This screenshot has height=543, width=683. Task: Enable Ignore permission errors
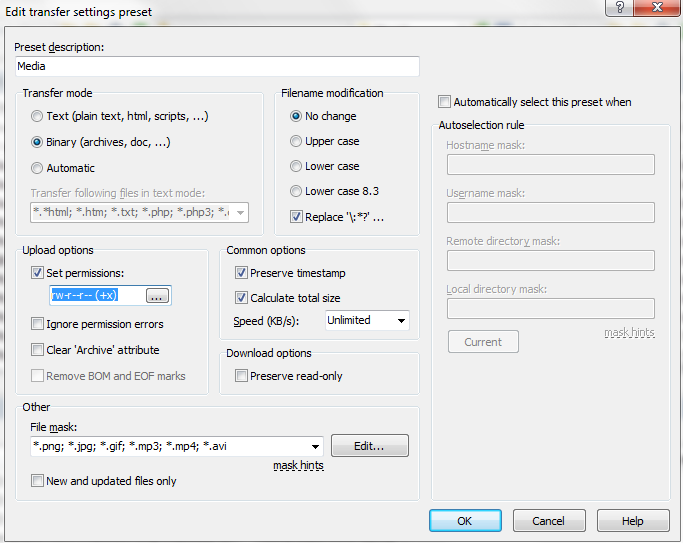pos(38,324)
